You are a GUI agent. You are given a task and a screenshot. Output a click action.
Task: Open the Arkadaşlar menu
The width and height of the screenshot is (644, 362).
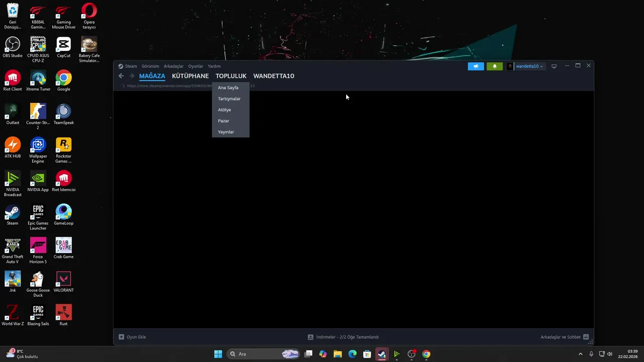point(174,66)
